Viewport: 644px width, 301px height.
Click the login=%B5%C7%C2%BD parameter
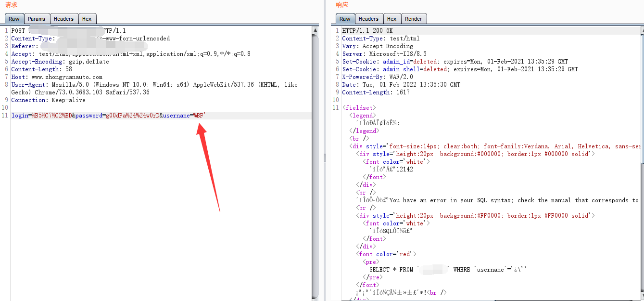[41, 116]
